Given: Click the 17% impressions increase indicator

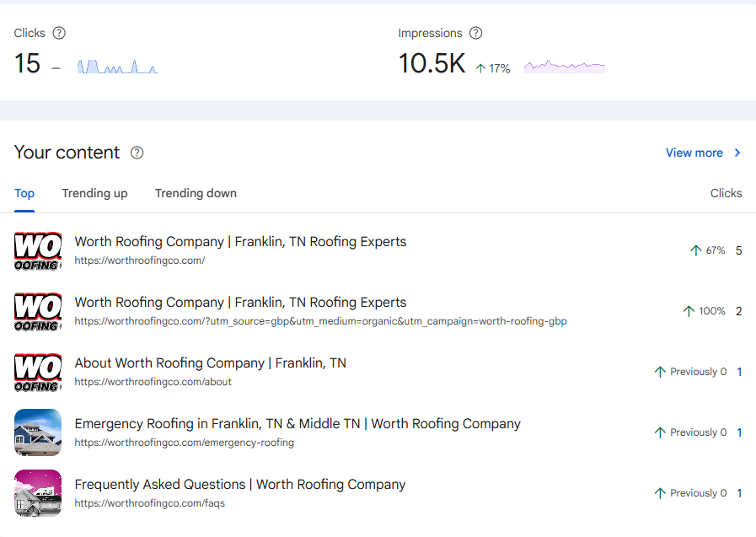Looking at the screenshot, I should [x=493, y=69].
